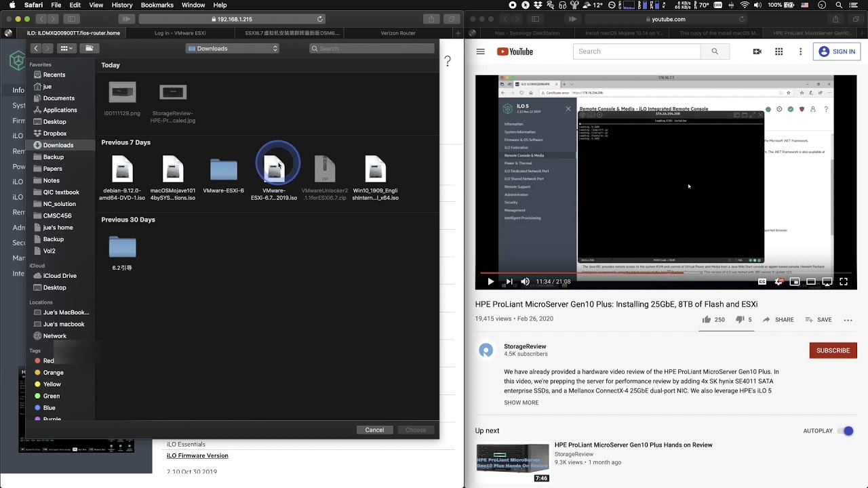Viewport: 868px width, 488px height.
Task: Go to YouTube home logo
Action: click(515, 52)
